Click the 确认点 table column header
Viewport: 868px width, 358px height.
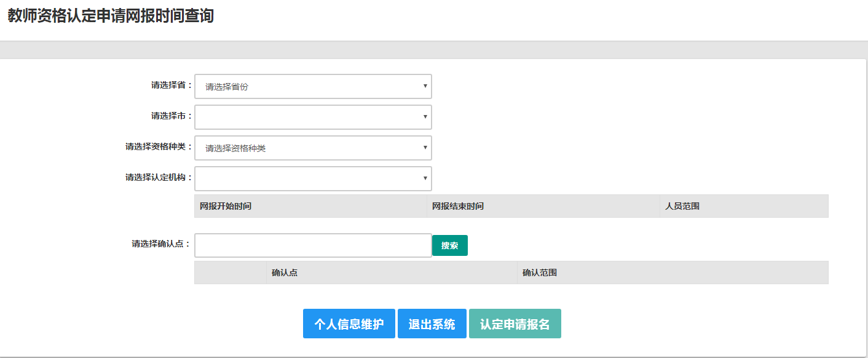(x=285, y=272)
